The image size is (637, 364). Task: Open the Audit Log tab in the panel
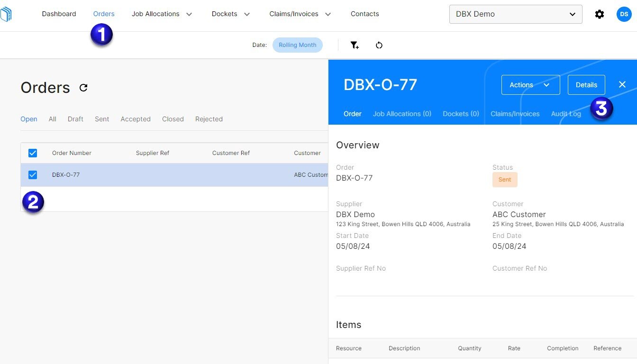565,114
